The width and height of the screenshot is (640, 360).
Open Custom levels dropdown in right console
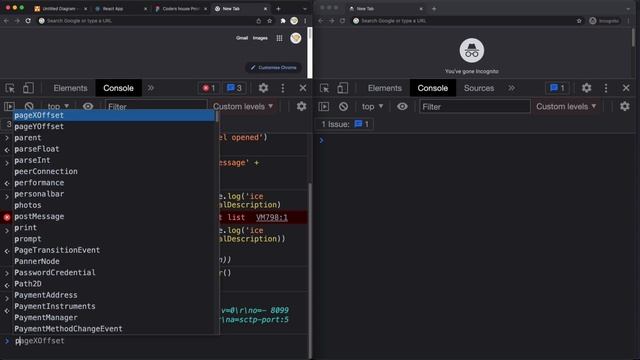(566, 107)
